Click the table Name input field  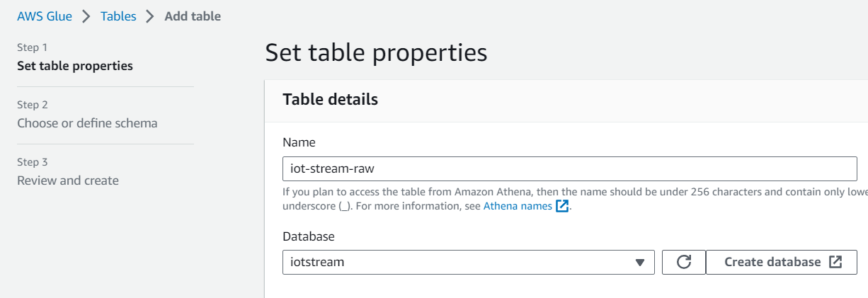click(569, 169)
